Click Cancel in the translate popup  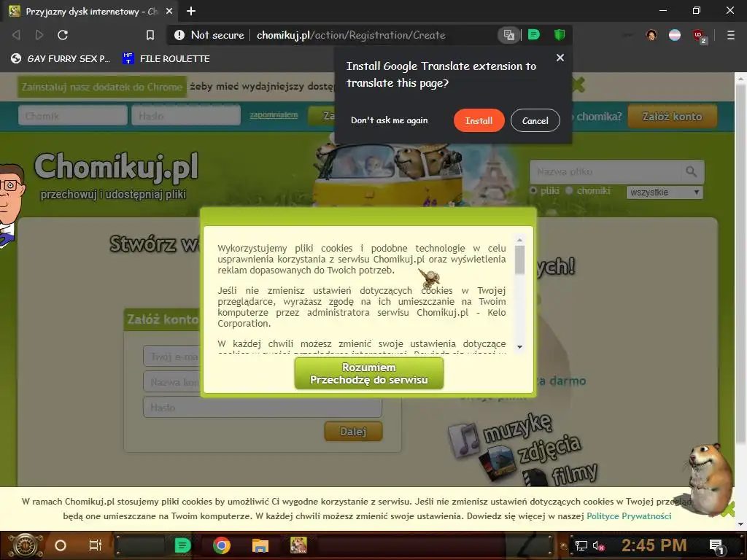pos(535,120)
